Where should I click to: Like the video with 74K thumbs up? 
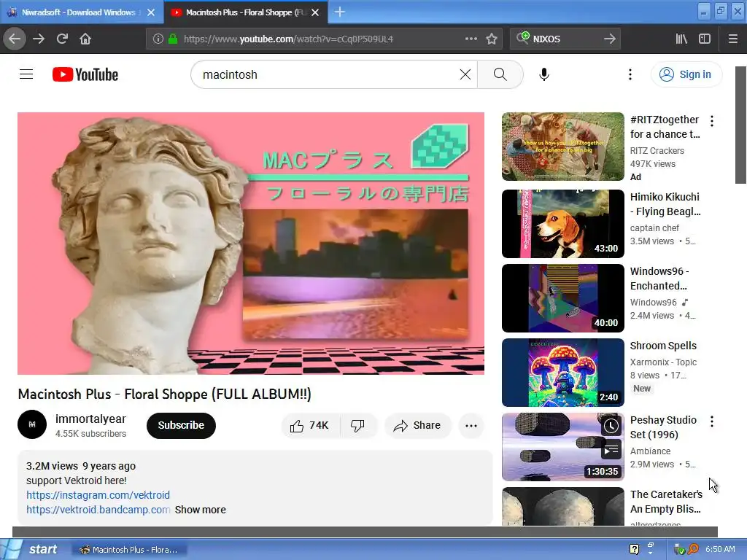coord(311,425)
